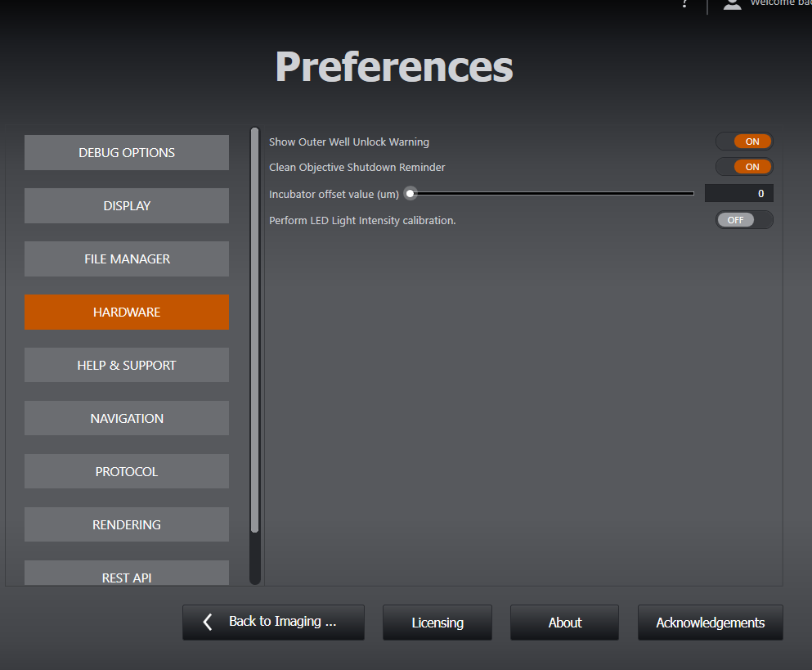
Task: Disable Clean Objective Shutdown Reminder switch
Action: coord(744,167)
